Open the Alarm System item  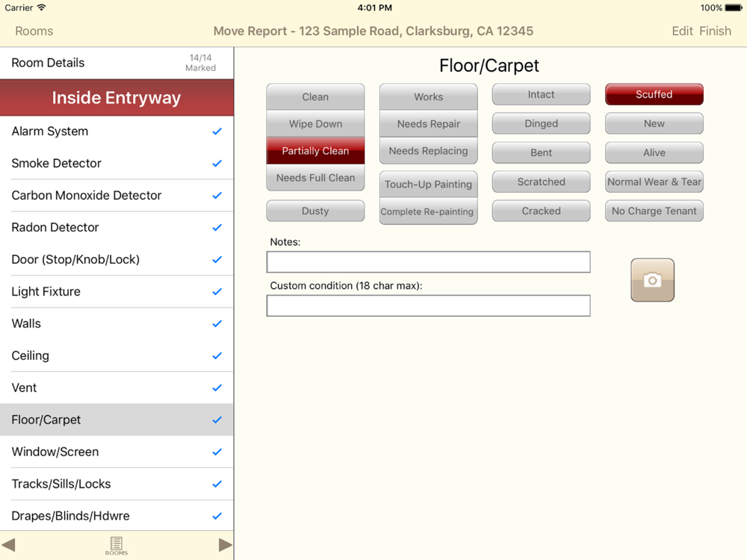[117, 131]
